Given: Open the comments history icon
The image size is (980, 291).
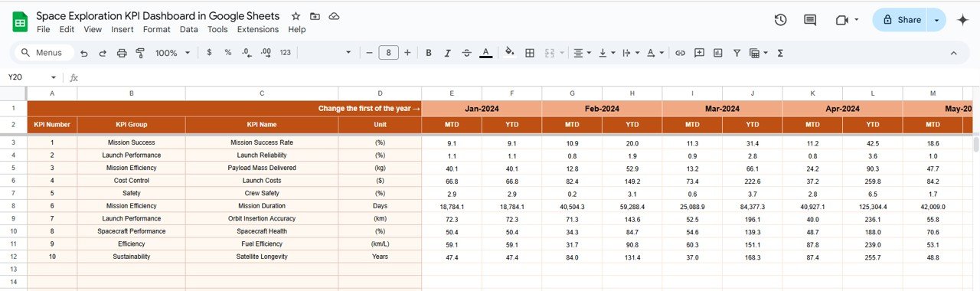Looking at the screenshot, I should pyautogui.click(x=810, y=20).
